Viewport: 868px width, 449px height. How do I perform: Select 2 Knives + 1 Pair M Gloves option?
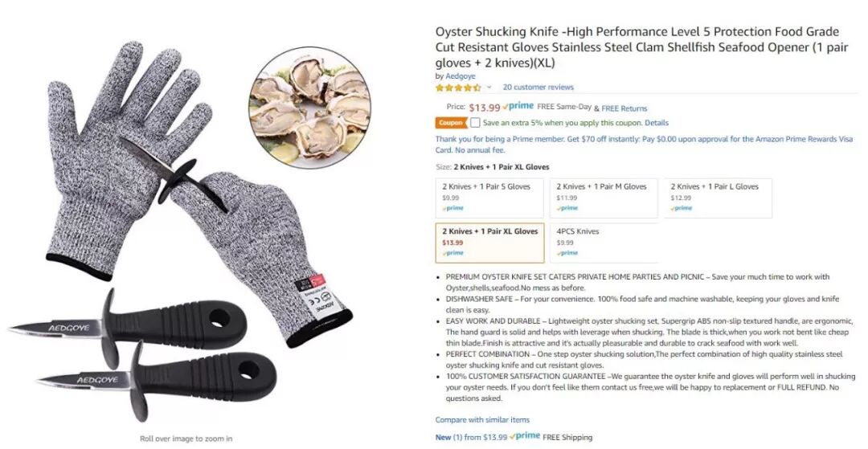pos(604,198)
